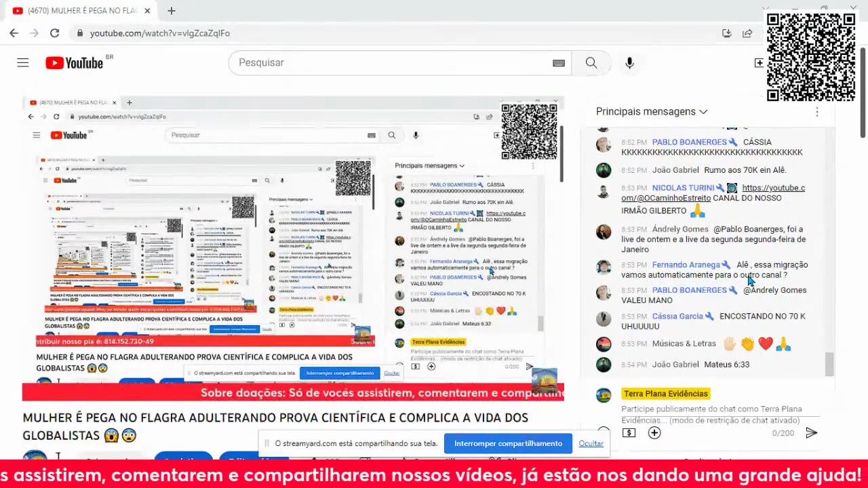Click the install app icon in the address bar
868x488 pixels.
click(727, 33)
